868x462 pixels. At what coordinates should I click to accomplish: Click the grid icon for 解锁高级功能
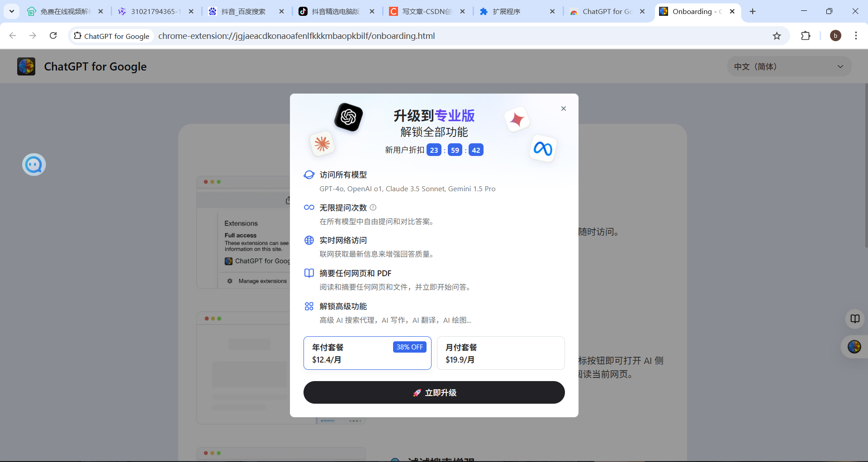coord(309,306)
